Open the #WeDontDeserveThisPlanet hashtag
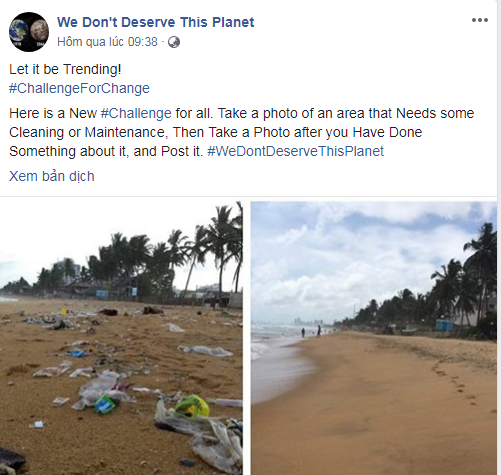Viewport: 501px width, 475px height. tap(295, 151)
